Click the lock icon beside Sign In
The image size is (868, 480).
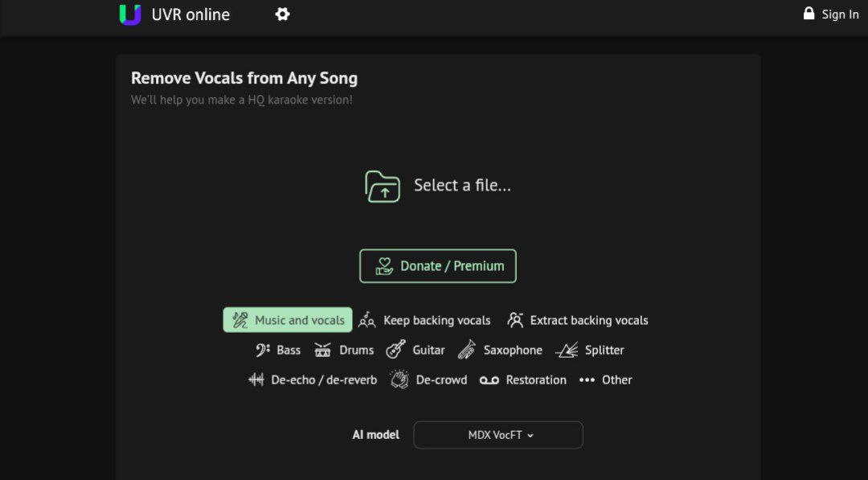pyautogui.click(x=809, y=14)
